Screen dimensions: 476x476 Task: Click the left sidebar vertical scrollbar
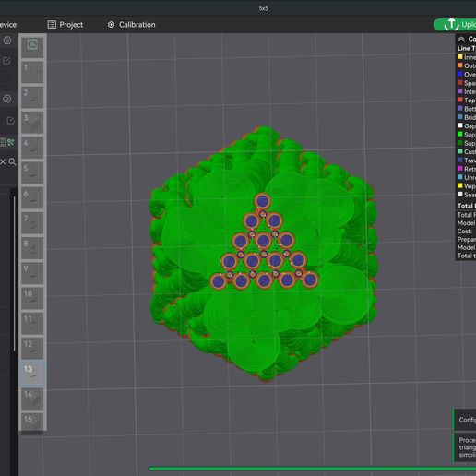[14, 274]
